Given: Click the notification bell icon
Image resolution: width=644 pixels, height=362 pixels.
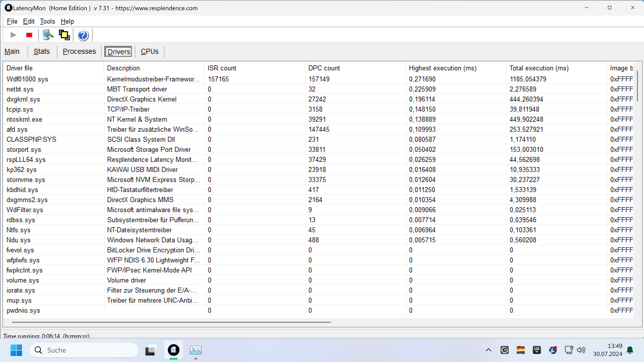Looking at the screenshot, I should click(630, 350).
